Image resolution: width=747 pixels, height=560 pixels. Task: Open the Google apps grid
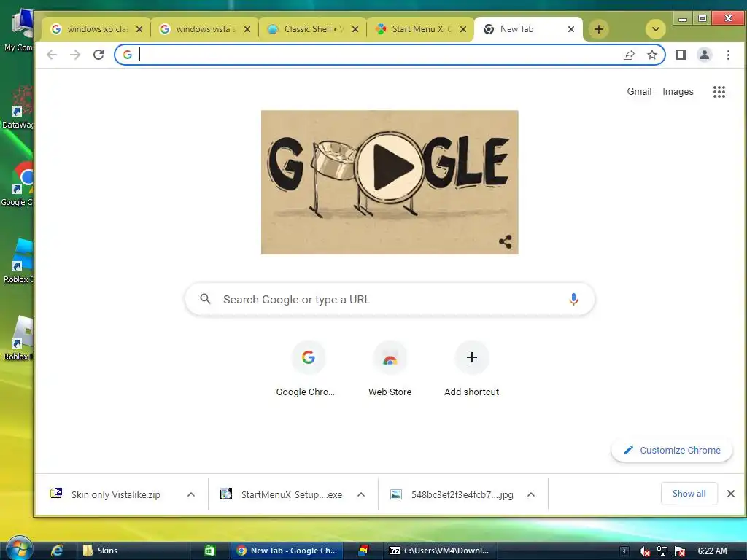[x=719, y=91]
